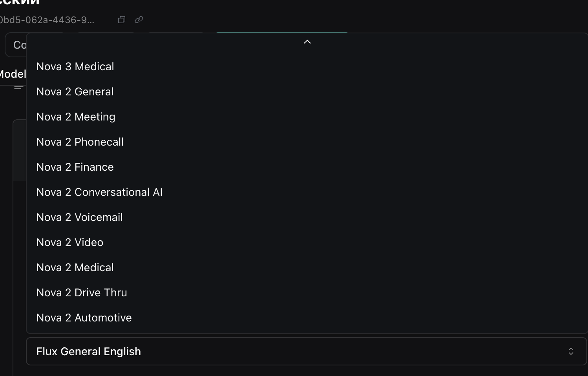The height and width of the screenshot is (376, 588).
Task: Select Nova 3 Medical option
Action: pos(75,67)
